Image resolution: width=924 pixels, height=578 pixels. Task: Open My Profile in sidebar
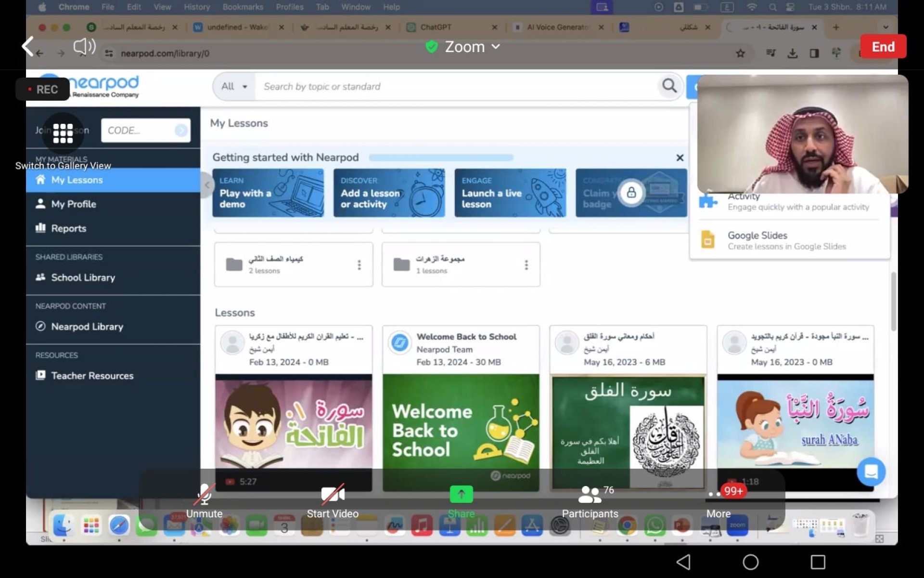pos(113,204)
